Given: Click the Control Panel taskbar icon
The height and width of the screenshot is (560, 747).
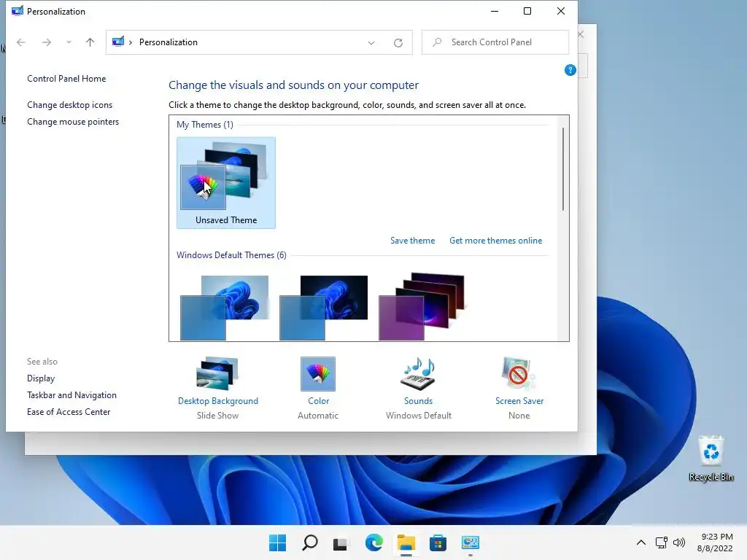Looking at the screenshot, I should (x=471, y=542).
